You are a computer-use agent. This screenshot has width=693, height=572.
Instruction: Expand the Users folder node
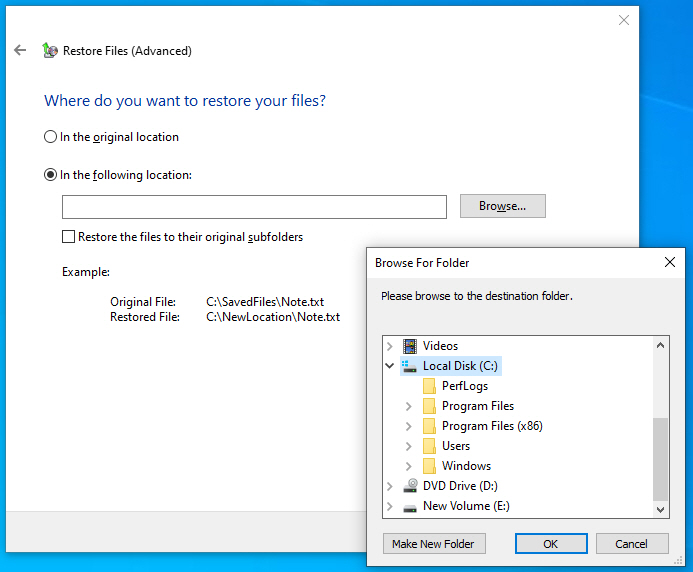[409, 446]
